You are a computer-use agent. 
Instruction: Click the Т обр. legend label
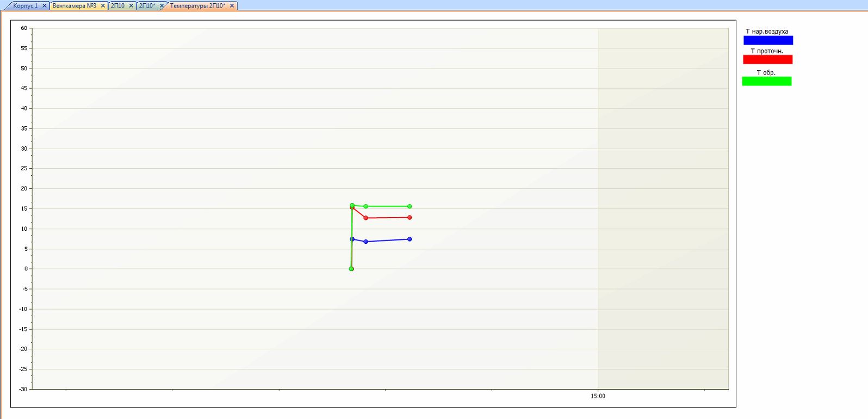(766, 72)
